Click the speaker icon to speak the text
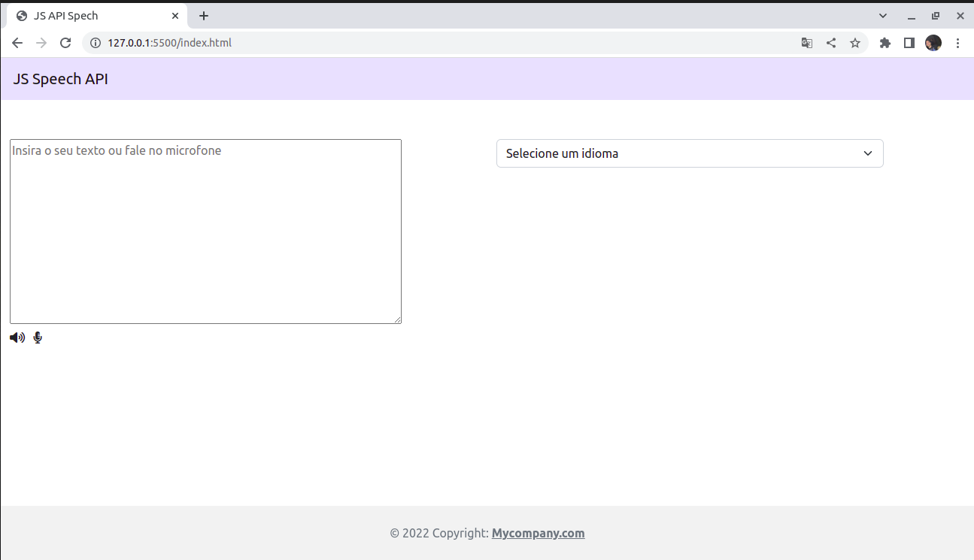 point(17,337)
